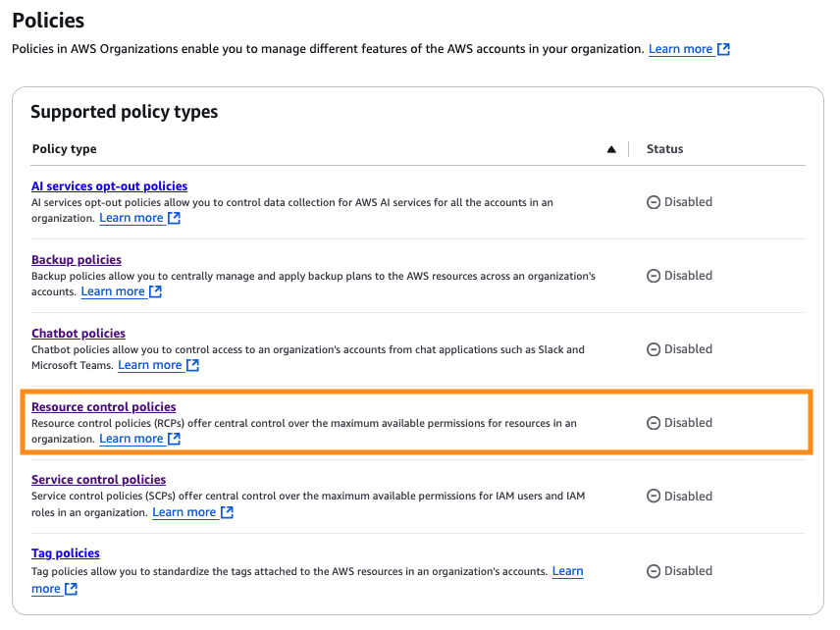Screen dimensions: 840x630
Task: Click the Disabled status icon for Chatbot policies
Action: click(x=654, y=348)
